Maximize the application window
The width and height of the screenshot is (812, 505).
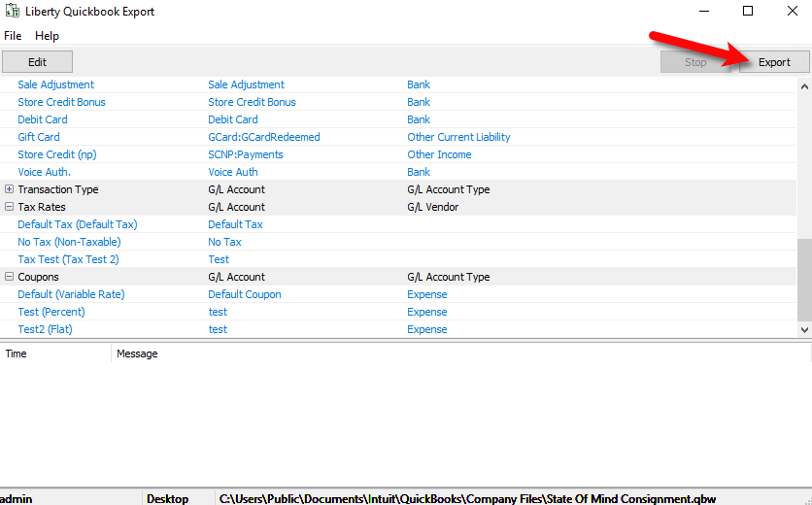[747, 12]
